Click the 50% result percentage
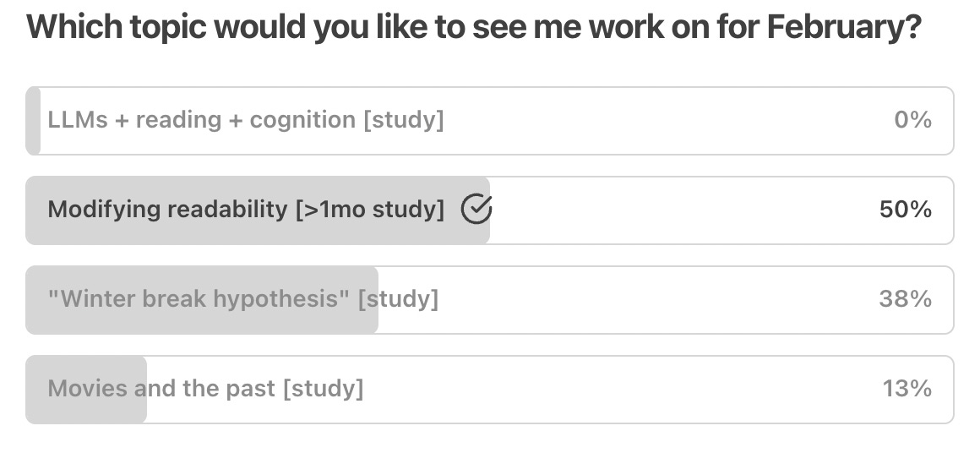The height and width of the screenshot is (453, 980). click(905, 210)
